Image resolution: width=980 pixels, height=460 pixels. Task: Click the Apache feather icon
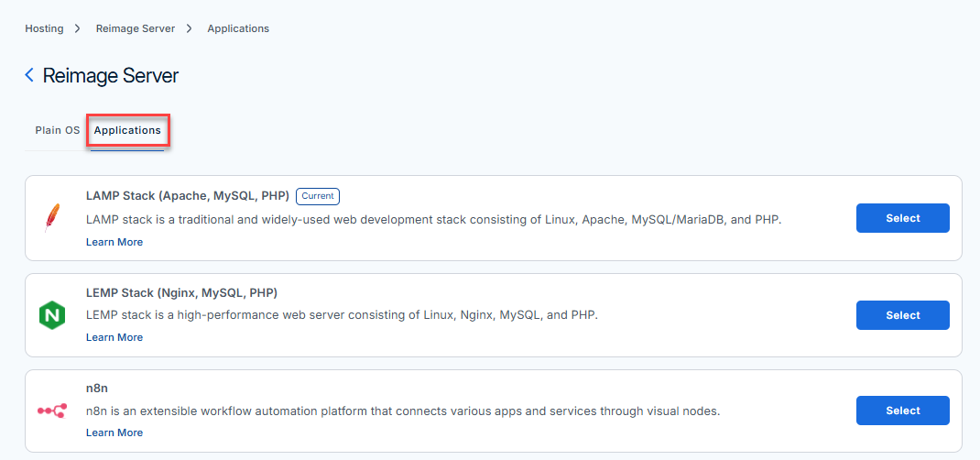click(x=51, y=218)
